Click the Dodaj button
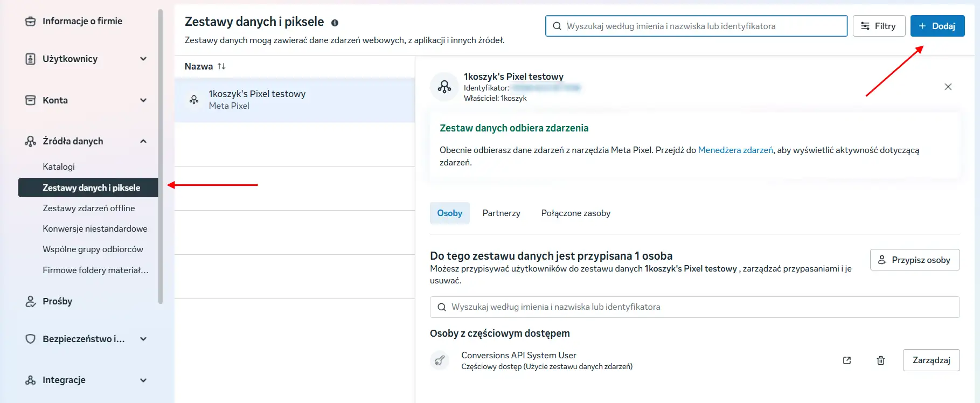 tap(937, 26)
